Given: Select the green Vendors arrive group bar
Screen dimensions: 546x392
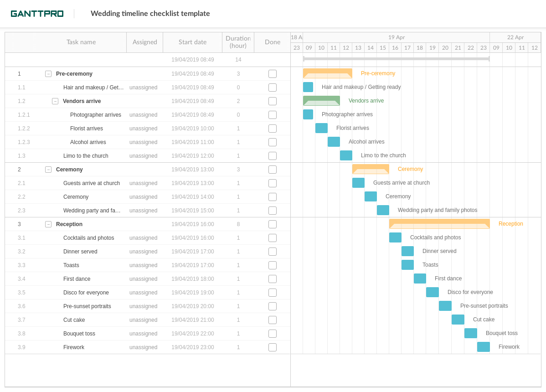Looking at the screenshot, I should pyautogui.click(x=321, y=101).
